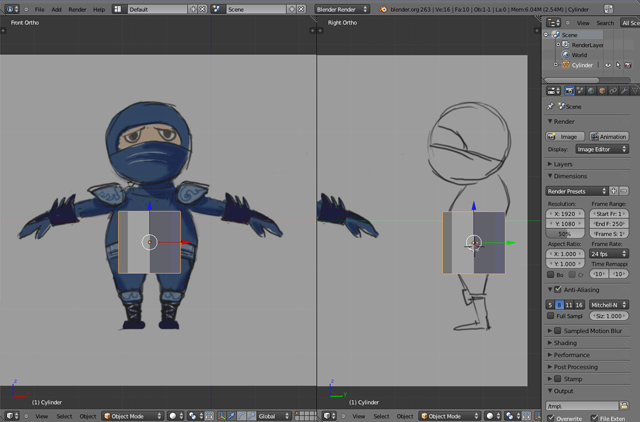Delete the current scene

pos(301,9)
